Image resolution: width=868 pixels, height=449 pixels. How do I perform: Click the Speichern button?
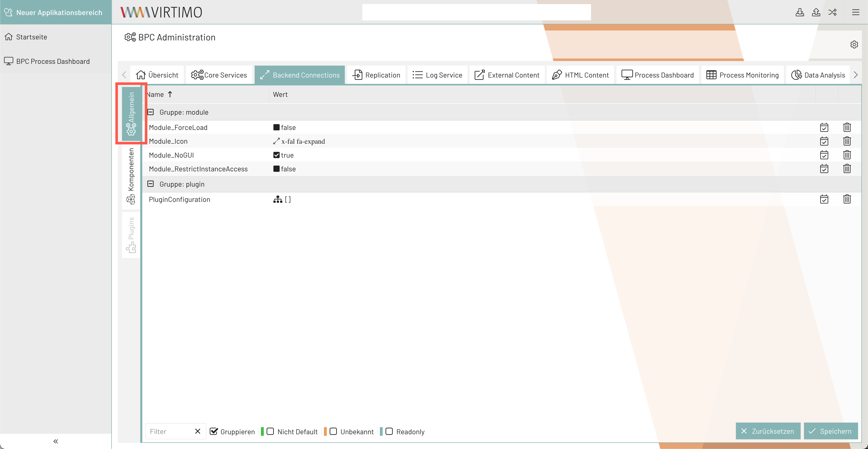click(831, 431)
